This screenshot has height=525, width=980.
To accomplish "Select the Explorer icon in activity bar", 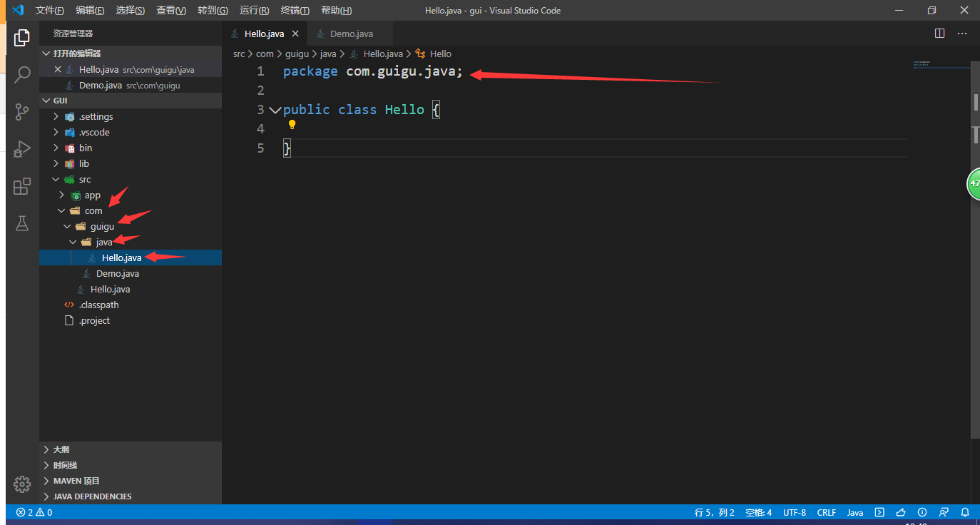I will click(21, 37).
